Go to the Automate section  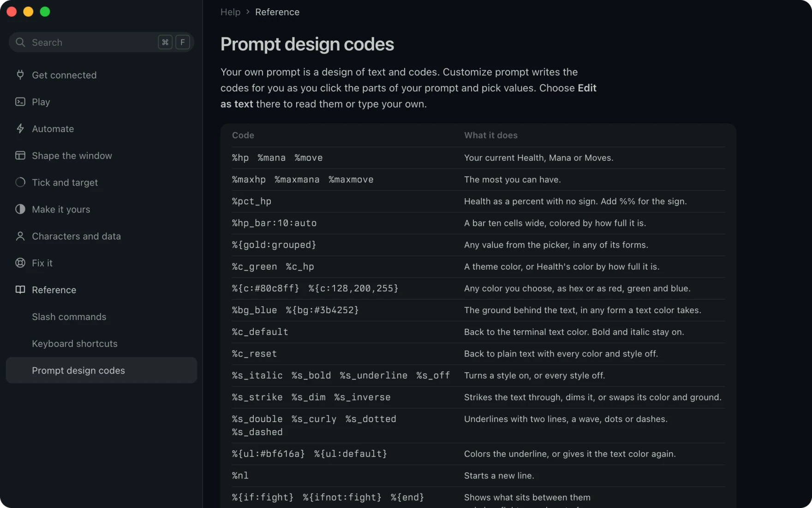(101, 128)
